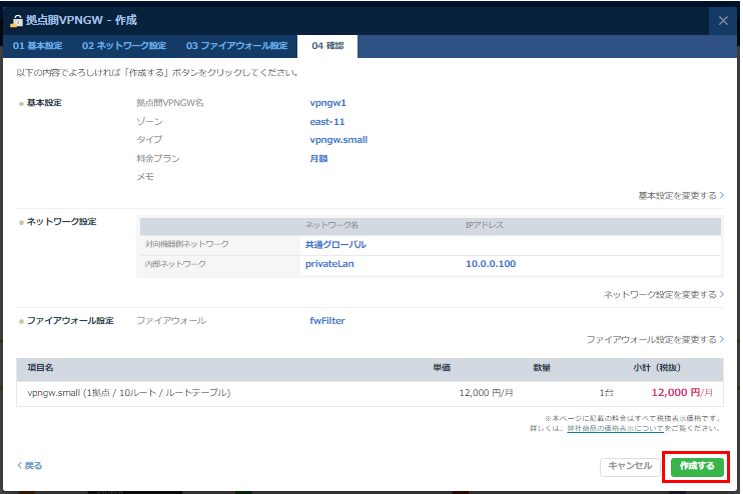Click the ファイアウォール設定 section heading
This screenshot has width=743, height=494.
pyautogui.click(x=70, y=321)
